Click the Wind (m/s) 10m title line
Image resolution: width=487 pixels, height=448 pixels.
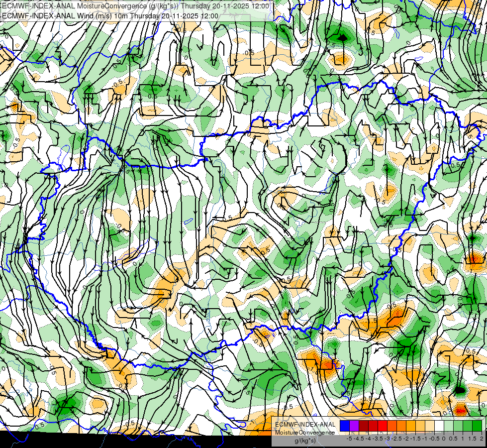tap(110, 15)
